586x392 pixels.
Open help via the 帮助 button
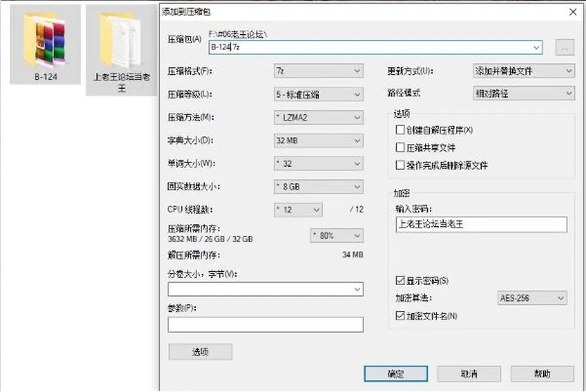click(x=542, y=374)
